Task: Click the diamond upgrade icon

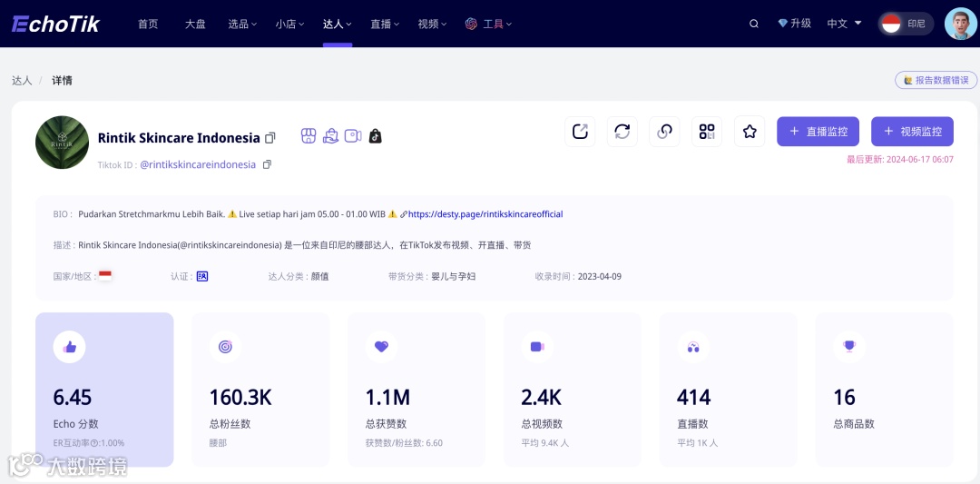Action: (782, 23)
